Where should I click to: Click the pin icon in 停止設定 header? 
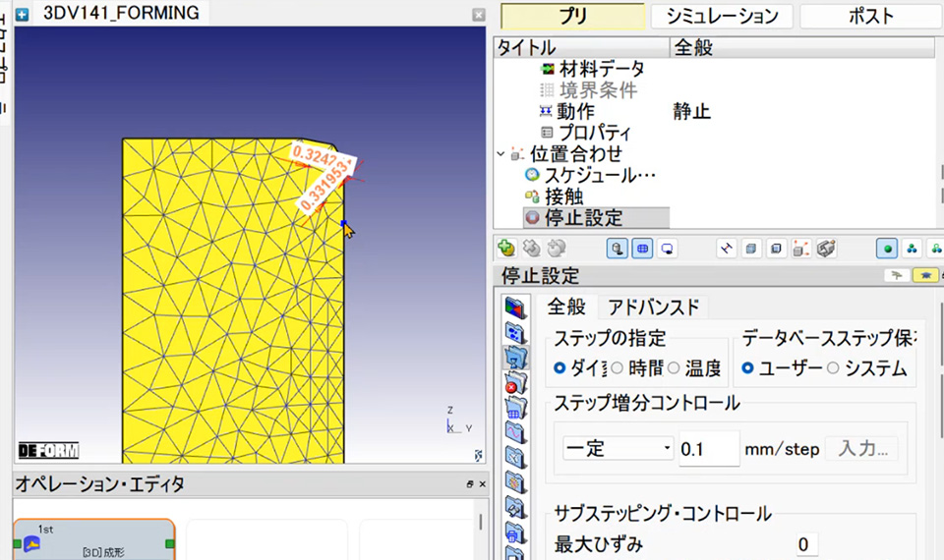(897, 275)
